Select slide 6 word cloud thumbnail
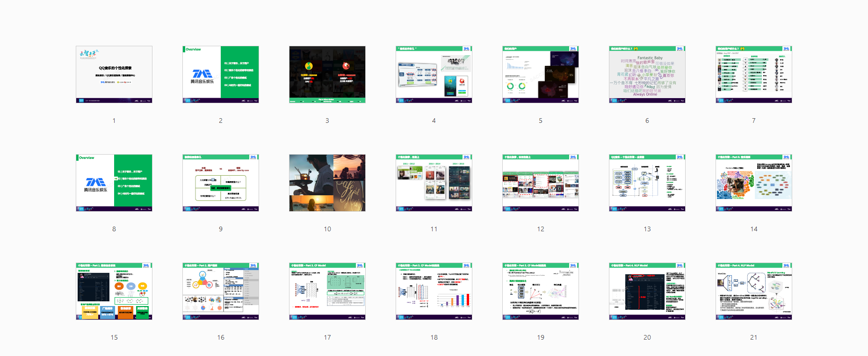This screenshot has height=356, width=868. 647,74
